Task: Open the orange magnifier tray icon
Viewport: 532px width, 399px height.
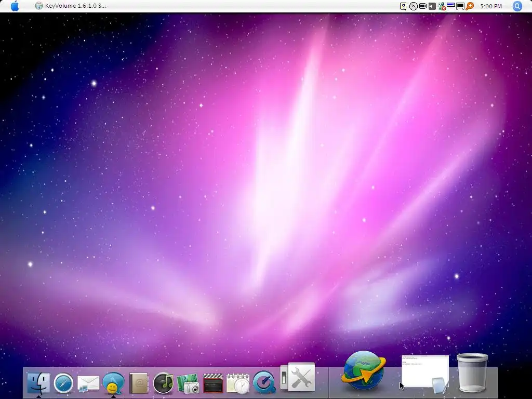Action: 470,6
